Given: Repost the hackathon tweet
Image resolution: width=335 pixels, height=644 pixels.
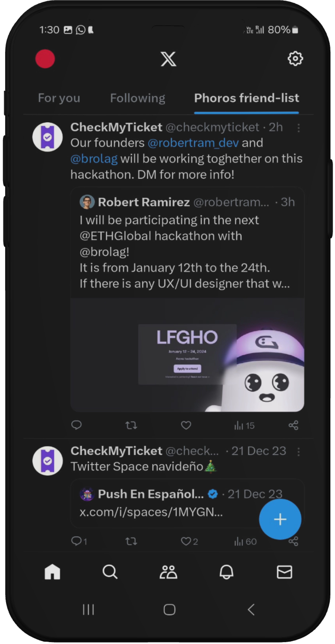Looking at the screenshot, I should coord(131,425).
